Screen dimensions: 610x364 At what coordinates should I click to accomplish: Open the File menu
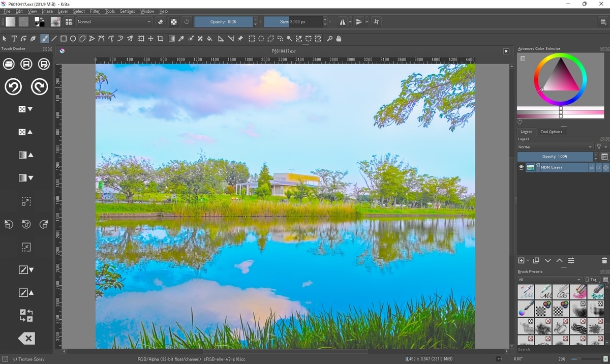coord(7,11)
